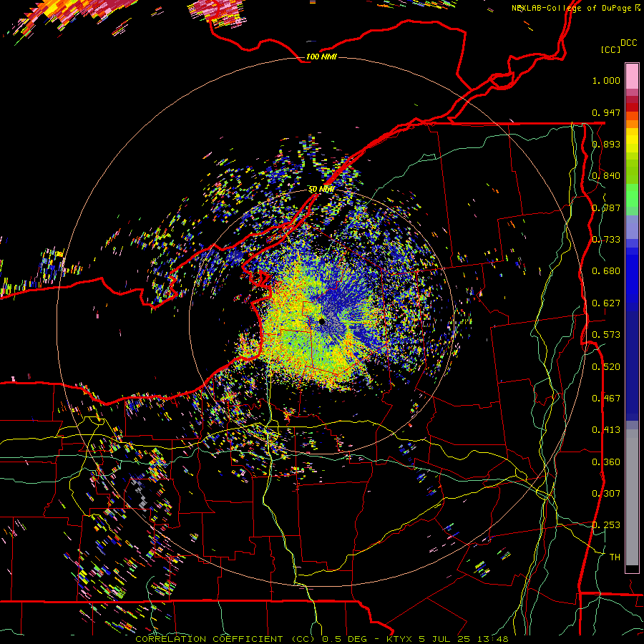Click the DCC [CC] color scale title
The height and width of the screenshot is (644, 644).
pos(619,46)
